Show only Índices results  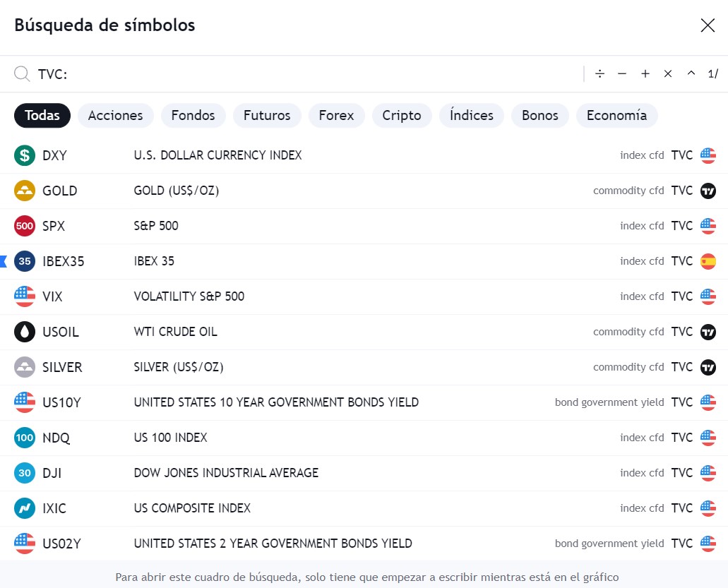pos(472,115)
